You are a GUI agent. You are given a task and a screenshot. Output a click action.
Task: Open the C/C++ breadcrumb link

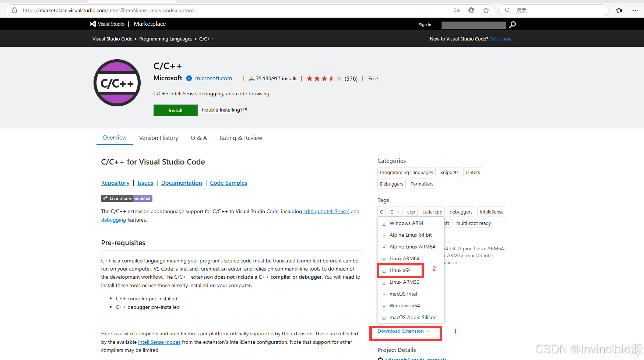pos(206,39)
